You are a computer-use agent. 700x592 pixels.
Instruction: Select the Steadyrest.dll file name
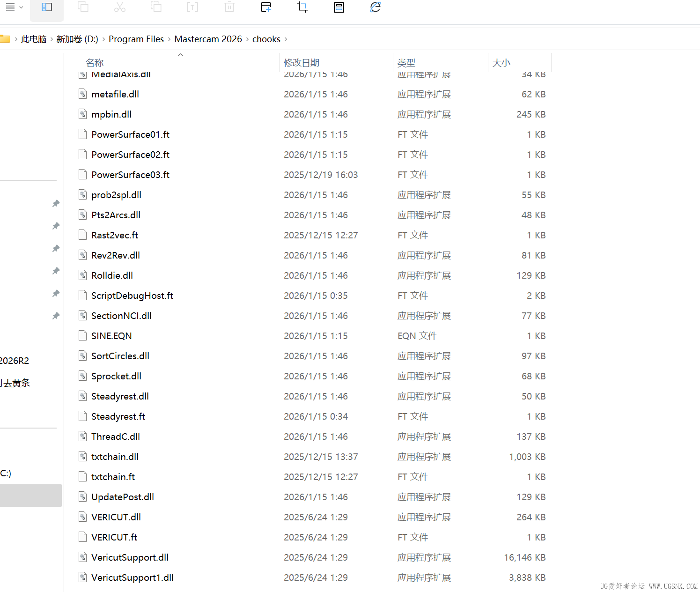(120, 396)
